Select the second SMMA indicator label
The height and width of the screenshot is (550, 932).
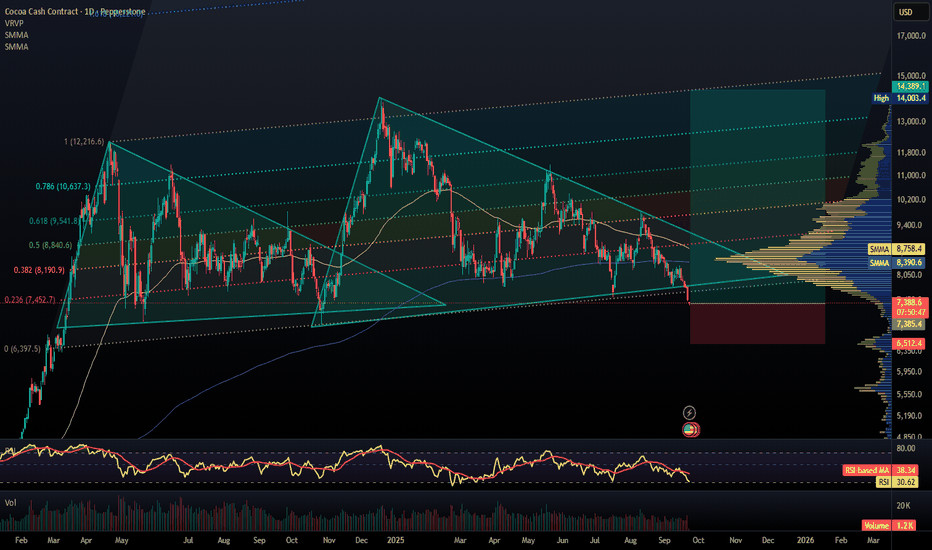pos(17,48)
